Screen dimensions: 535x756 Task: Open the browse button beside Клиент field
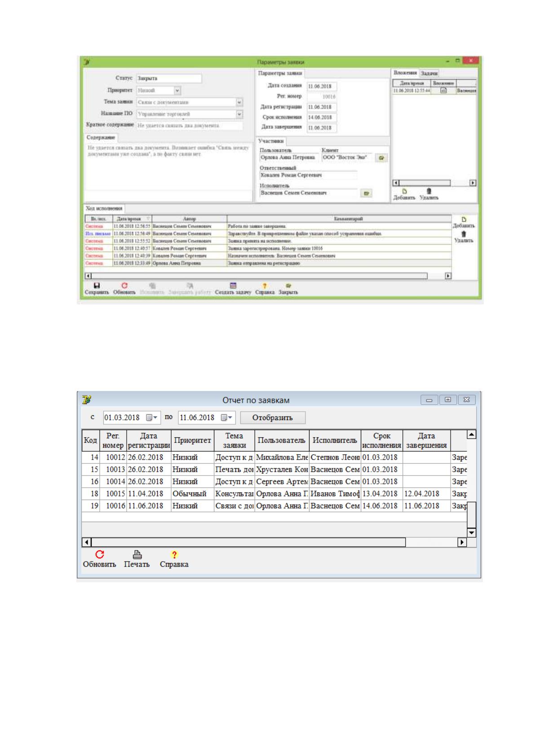(381, 158)
